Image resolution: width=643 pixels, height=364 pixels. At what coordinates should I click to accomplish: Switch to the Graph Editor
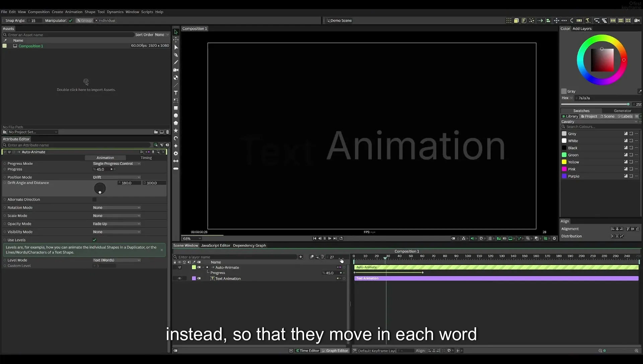(335, 351)
